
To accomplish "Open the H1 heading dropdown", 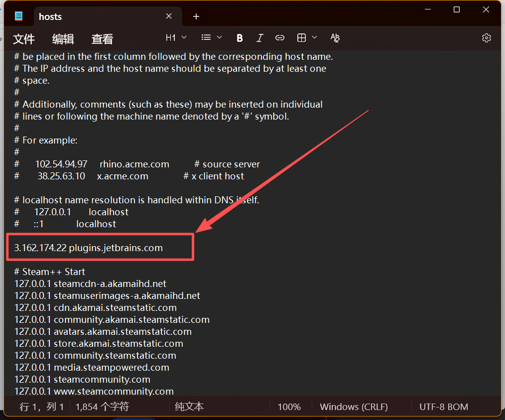I will tap(176, 38).
